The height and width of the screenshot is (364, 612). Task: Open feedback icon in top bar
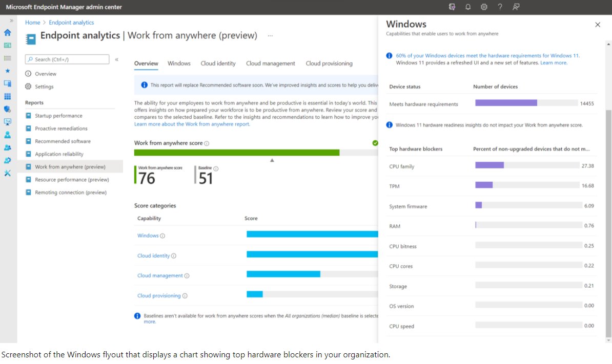pyautogui.click(x=516, y=7)
